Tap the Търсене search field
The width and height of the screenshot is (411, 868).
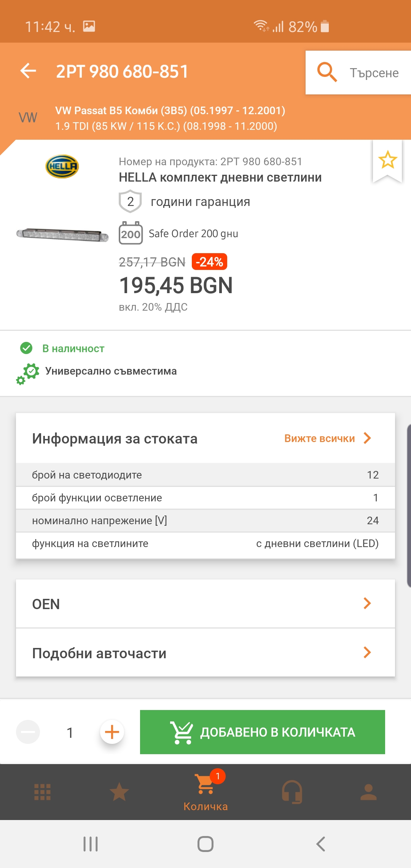374,73
